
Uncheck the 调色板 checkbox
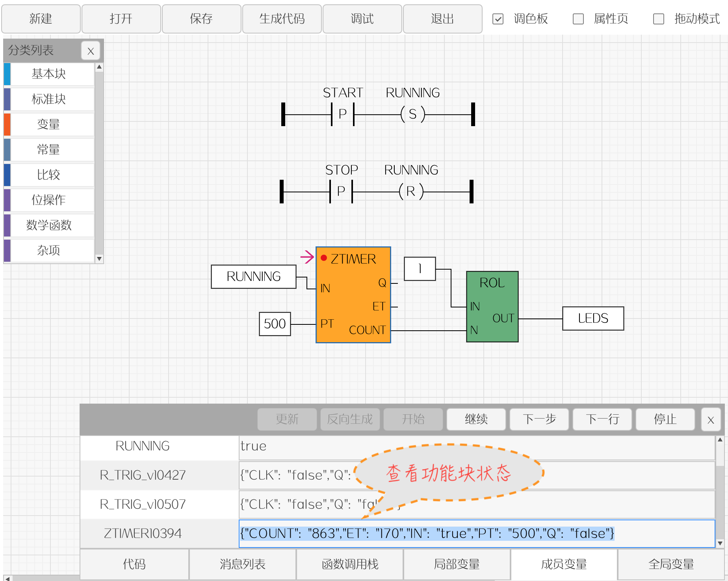coord(498,19)
